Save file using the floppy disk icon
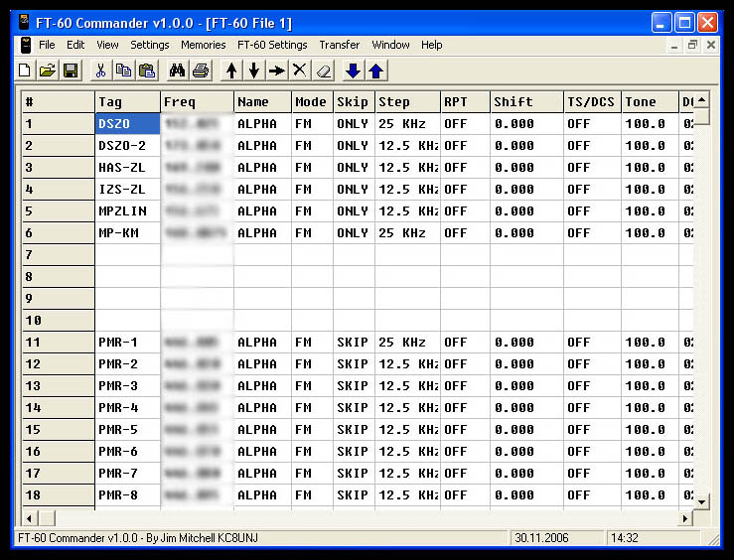This screenshot has height=560, width=734. pyautogui.click(x=71, y=70)
